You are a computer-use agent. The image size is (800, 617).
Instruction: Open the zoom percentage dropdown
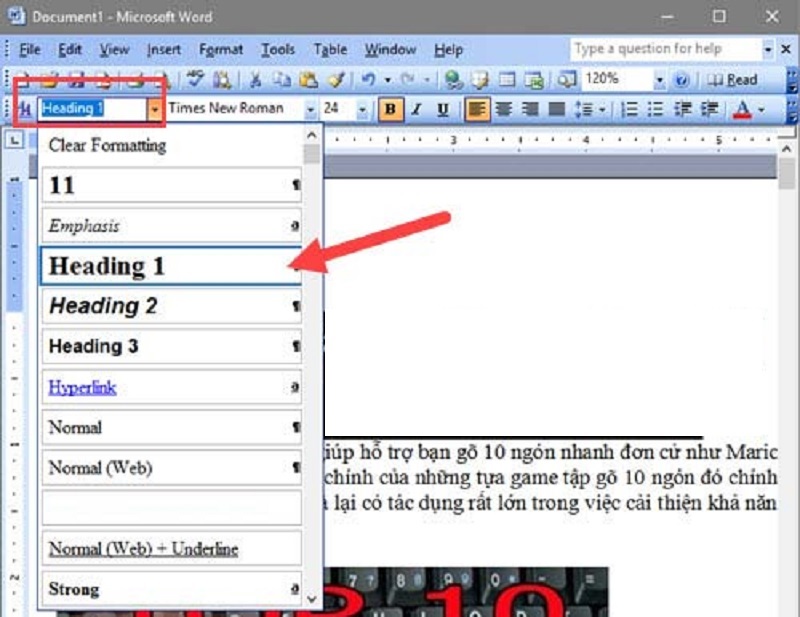[659, 80]
